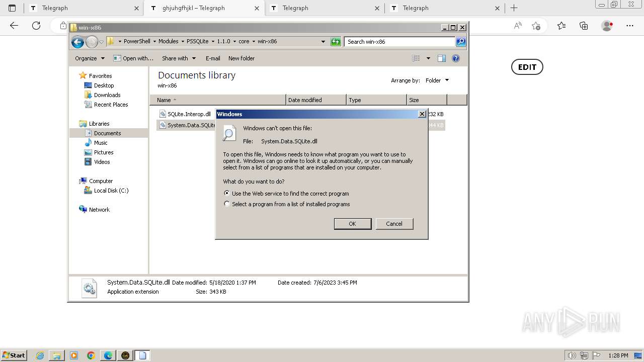Open the Arrange by Folder dropdown
This screenshot has width=644, height=362.
[437, 80]
